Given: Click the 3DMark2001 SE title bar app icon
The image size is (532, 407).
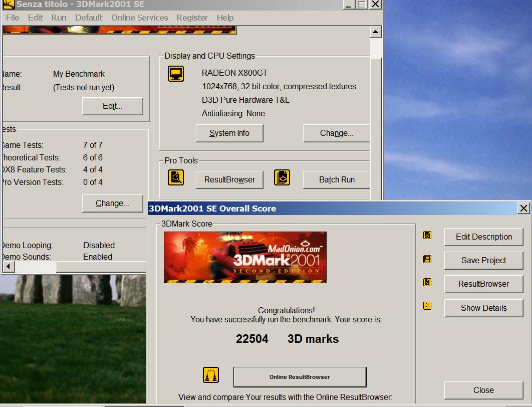Looking at the screenshot, I should tap(8, 4).
